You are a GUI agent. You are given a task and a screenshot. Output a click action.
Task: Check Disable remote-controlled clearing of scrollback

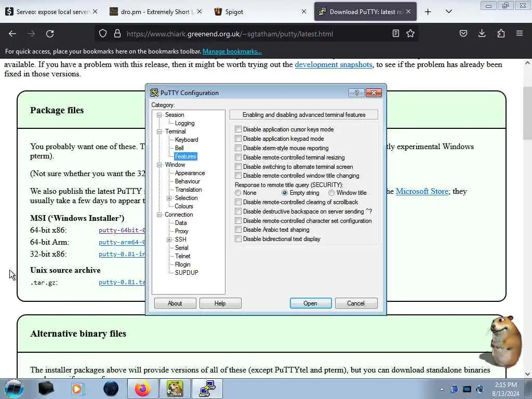pos(238,202)
